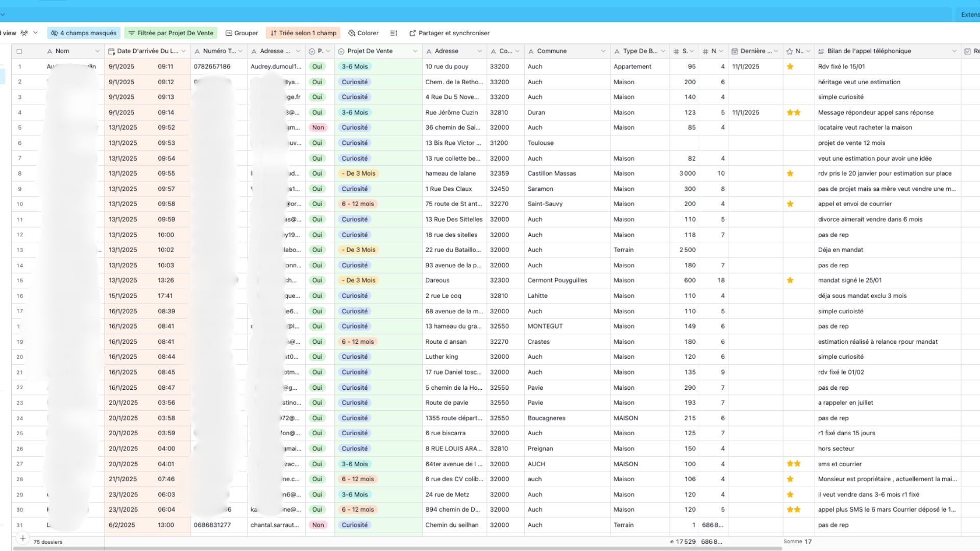This screenshot has width=980, height=551.
Task: Tick the select-all checkbox in the header row
Action: (x=19, y=51)
